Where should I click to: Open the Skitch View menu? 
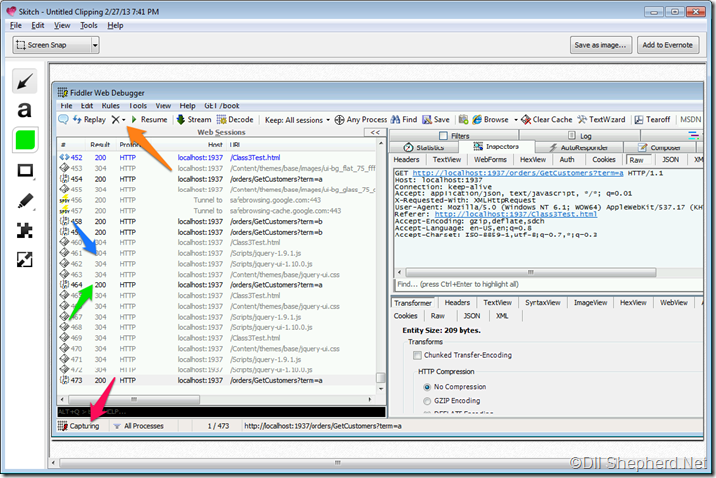(62, 25)
